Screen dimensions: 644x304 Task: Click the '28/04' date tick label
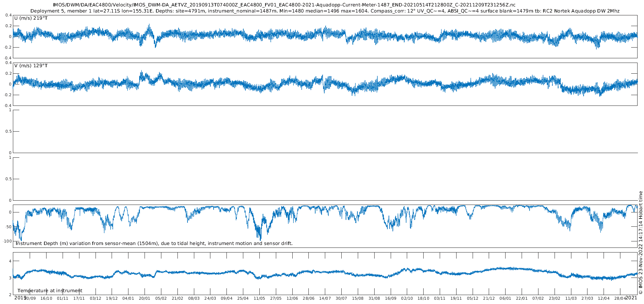pos(620,298)
